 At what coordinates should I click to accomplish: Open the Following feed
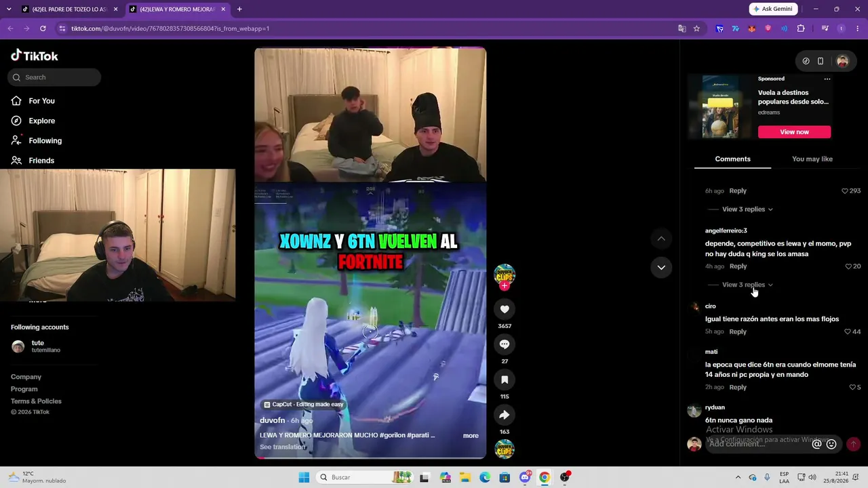pos(45,140)
